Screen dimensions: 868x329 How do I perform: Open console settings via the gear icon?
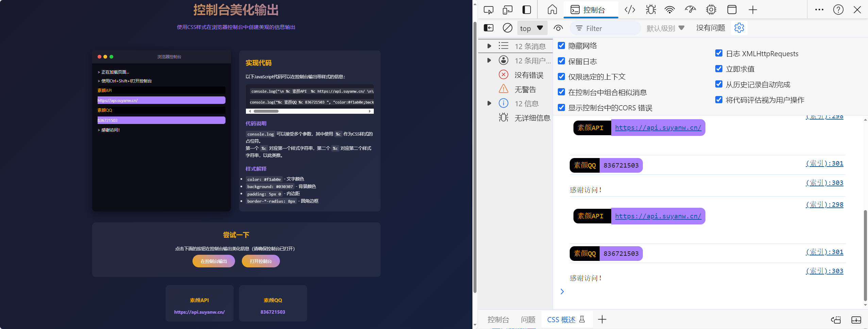pyautogui.click(x=740, y=28)
